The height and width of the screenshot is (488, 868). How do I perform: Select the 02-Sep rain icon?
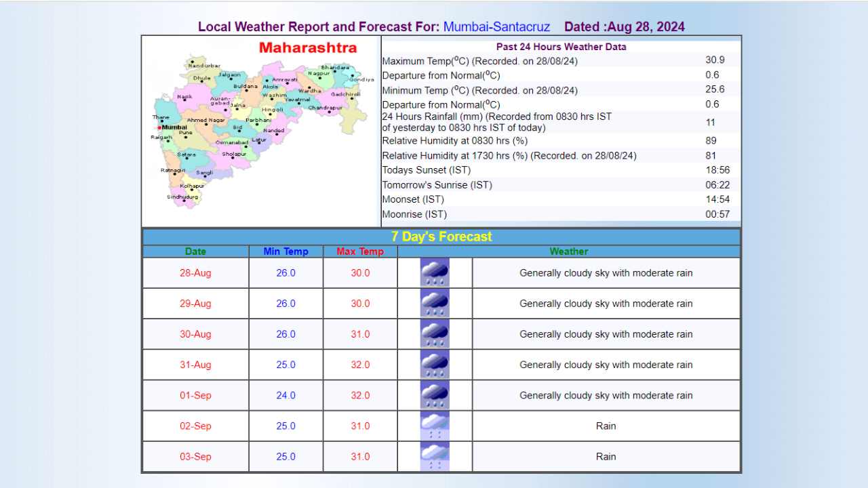(434, 426)
